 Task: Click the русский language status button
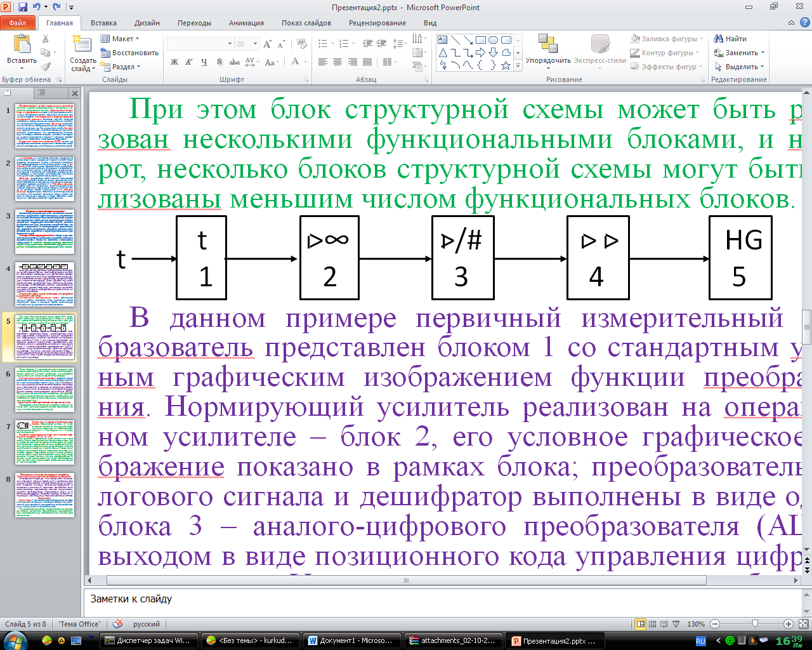point(147,624)
